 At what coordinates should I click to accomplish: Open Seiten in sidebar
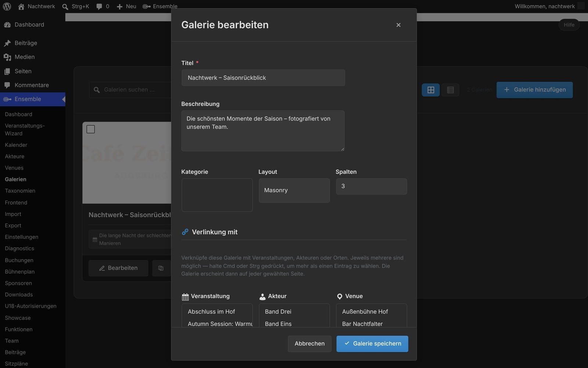click(x=33, y=71)
